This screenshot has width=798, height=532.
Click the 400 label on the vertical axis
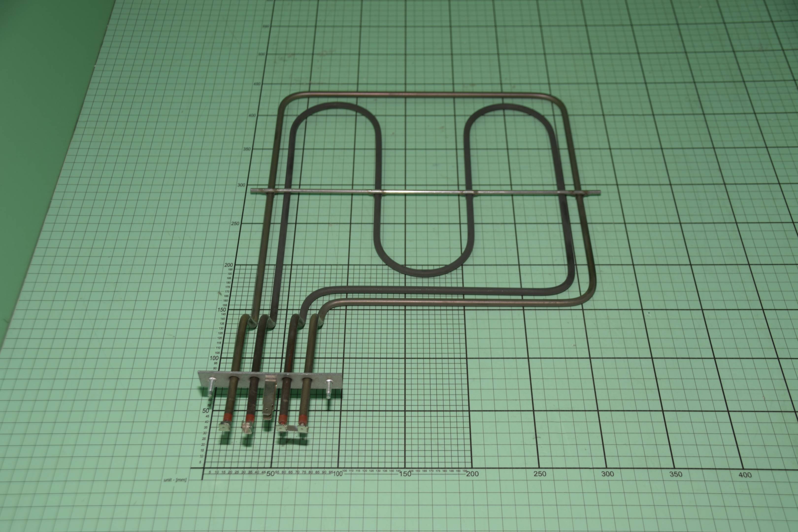coord(252,115)
